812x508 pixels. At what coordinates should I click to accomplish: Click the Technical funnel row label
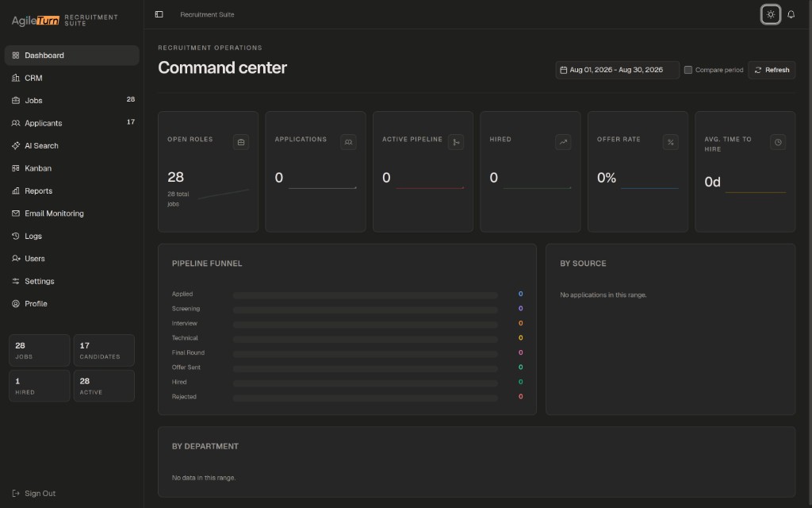pyautogui.click(x=185, y=338)
